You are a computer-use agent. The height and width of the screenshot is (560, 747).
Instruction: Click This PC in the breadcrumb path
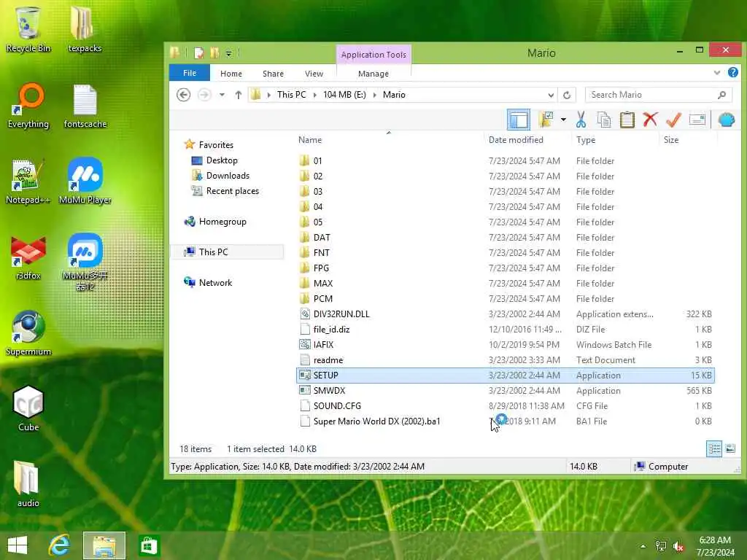tap(292, 95)
